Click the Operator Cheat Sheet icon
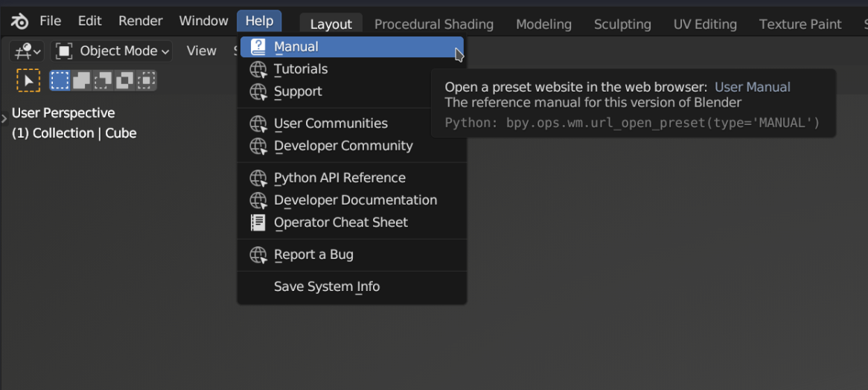The image size is (868, 390). (258, 223)
